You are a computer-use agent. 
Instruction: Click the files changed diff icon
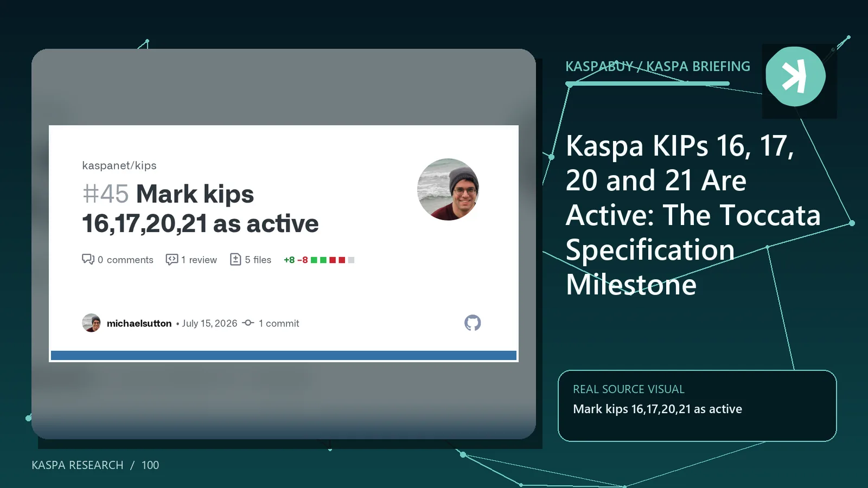click(235, 259)
